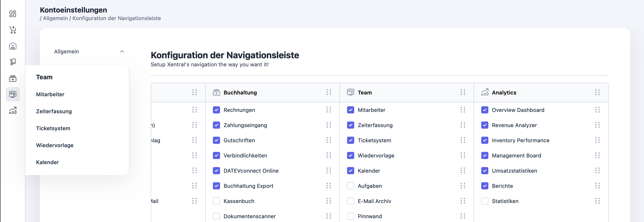
Task: Enable the Kassenbuch checkbox
Action: [x=216, y=201]
